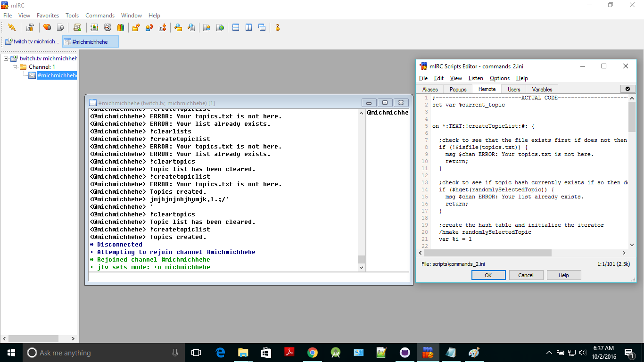This screenshot has height=362, width=644.
Task: Open Favorites via the heart icon
Action: click(47, 27)
